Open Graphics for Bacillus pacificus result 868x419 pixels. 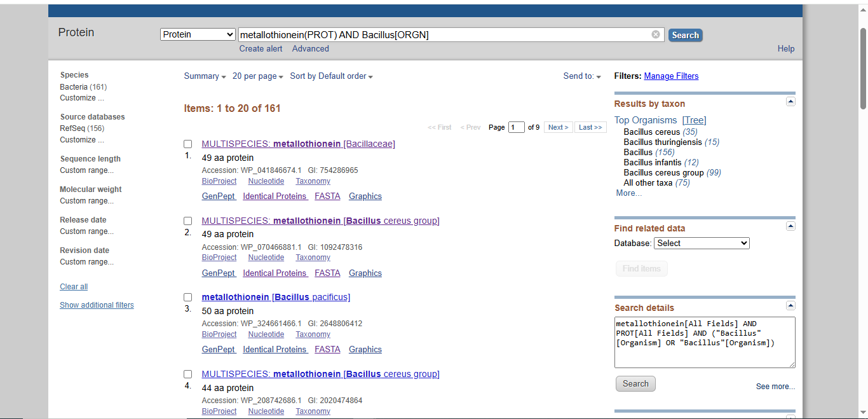click(365, 349)
